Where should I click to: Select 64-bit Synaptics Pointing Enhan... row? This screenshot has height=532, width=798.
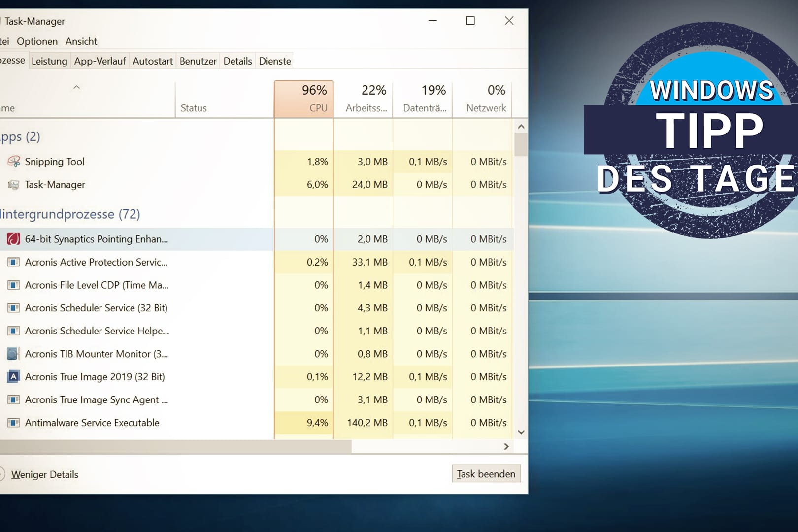[x=256, y=239]
